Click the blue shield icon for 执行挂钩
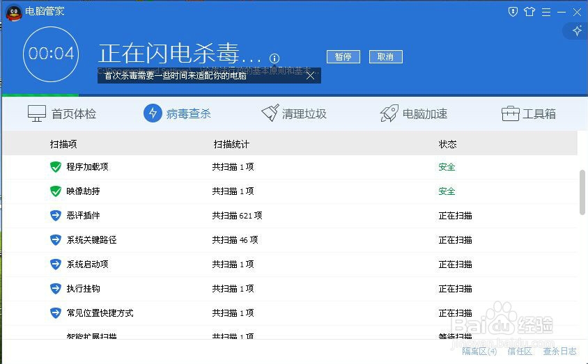The height and width of the screenshot is (364, 588). pos(56,288)
